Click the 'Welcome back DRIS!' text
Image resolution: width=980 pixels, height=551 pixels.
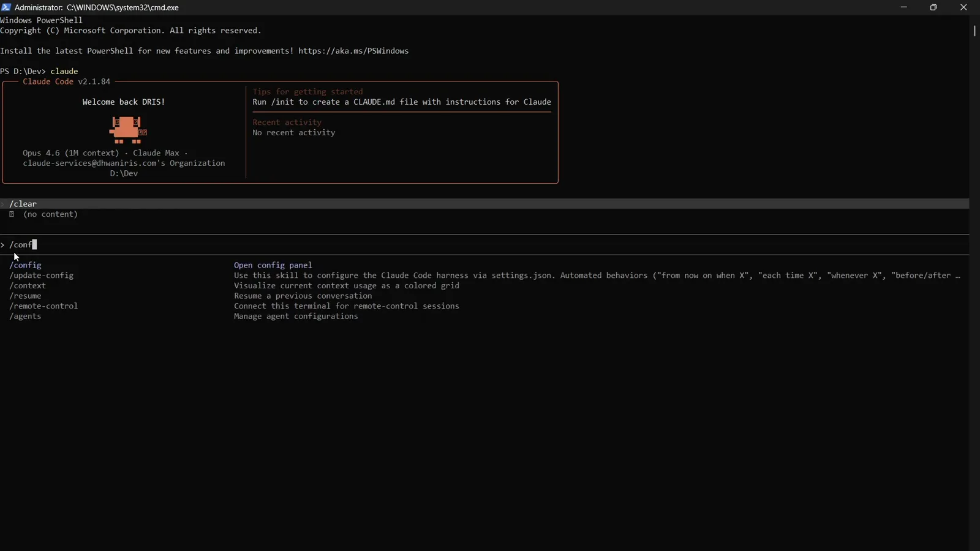pyautogui.click(x=124, y=102)
